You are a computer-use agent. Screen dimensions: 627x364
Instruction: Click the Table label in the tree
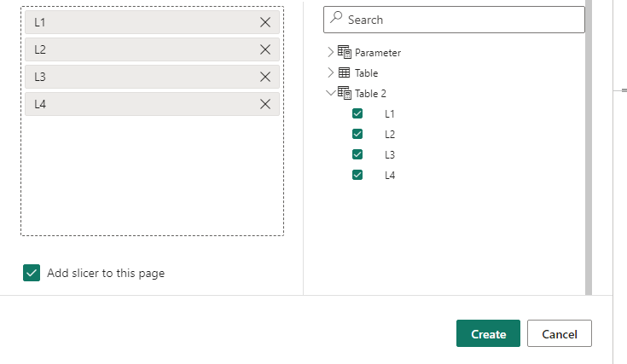(x=366, y=73)
